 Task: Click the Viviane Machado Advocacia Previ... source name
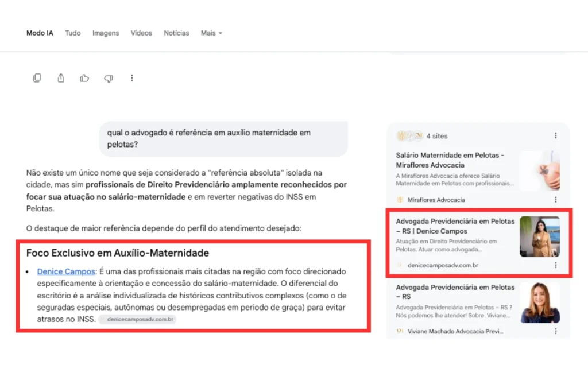[x=455, y=331]
